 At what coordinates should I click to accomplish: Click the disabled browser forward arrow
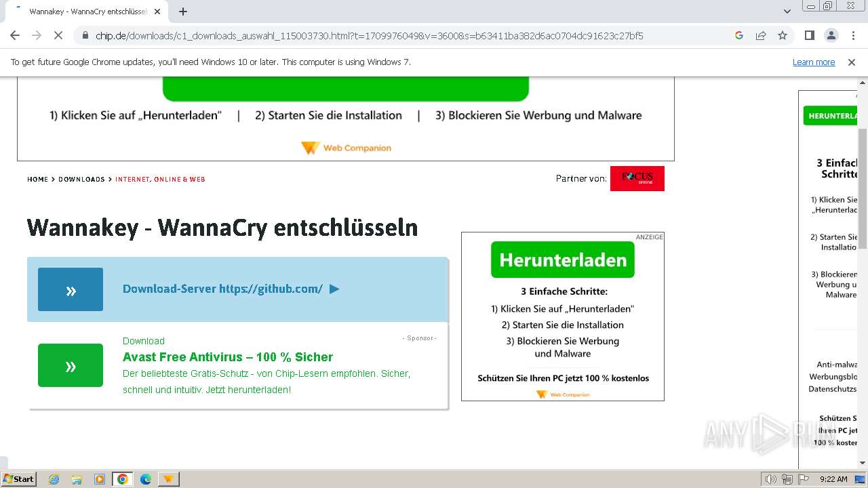[x=37, y=35]
